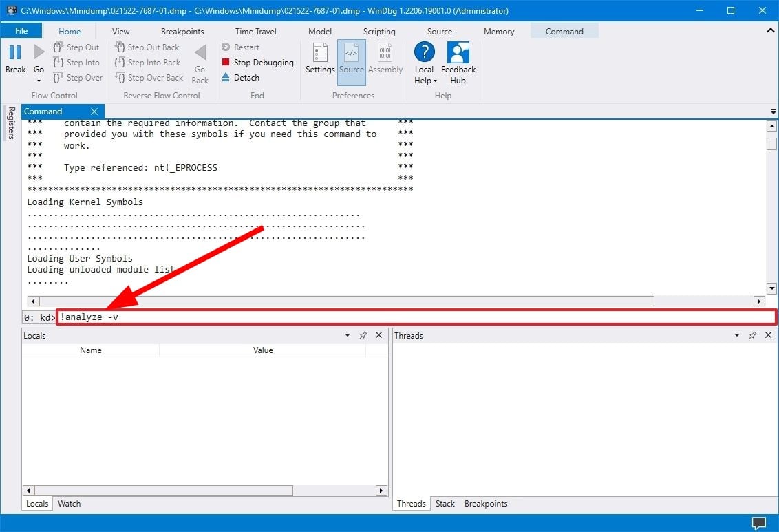Open the Memory ribbon tab
Viewport: 779px width, 532px height.
pos(499,31)
